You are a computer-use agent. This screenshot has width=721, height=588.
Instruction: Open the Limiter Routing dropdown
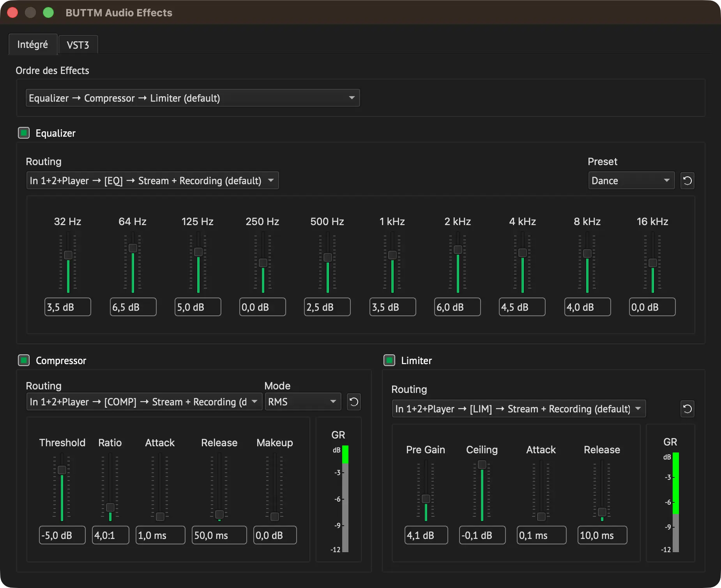click(x=519, y=409)
